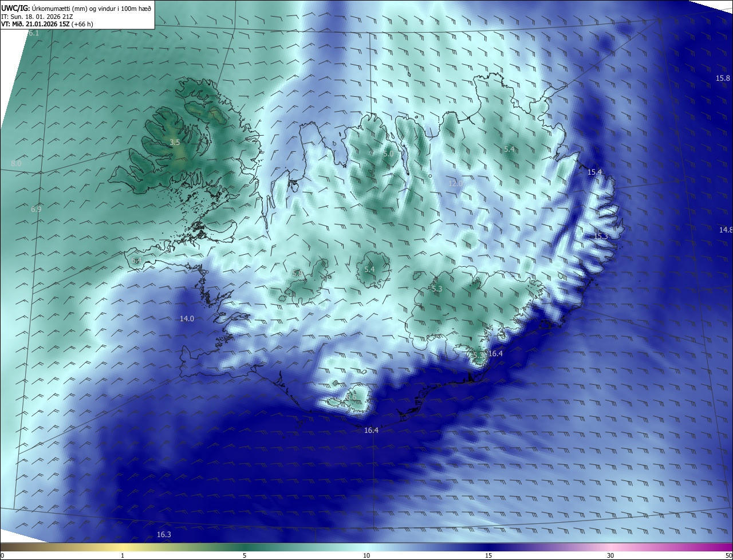
Task: Click the 15.4 map value label
Action: 594,172
